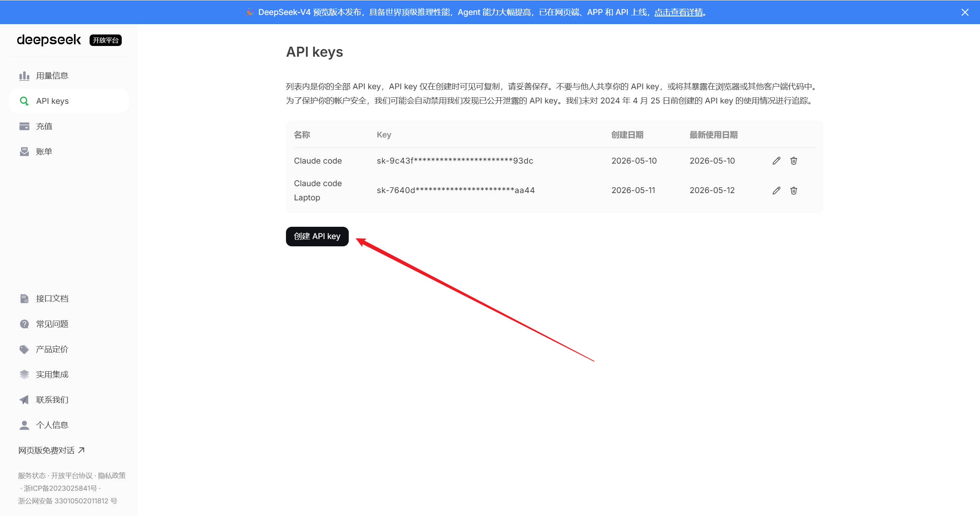Open 浙公网安备 33010502011812 号 link

67,501
